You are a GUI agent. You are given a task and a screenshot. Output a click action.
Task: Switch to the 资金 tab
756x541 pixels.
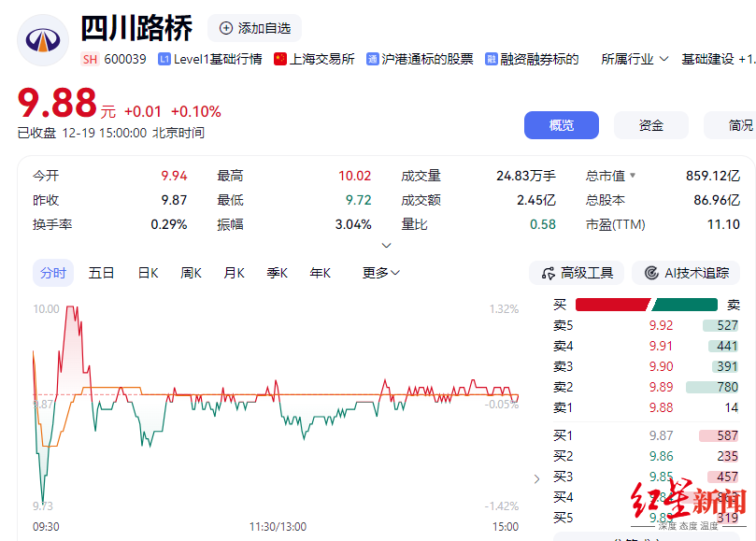point(650,125)
